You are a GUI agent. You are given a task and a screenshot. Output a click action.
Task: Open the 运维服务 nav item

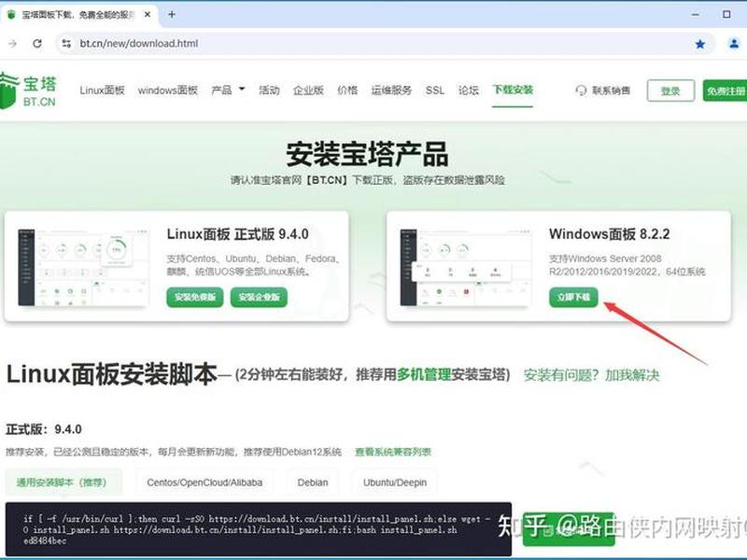pyautogui.click(x=391, y=90)
